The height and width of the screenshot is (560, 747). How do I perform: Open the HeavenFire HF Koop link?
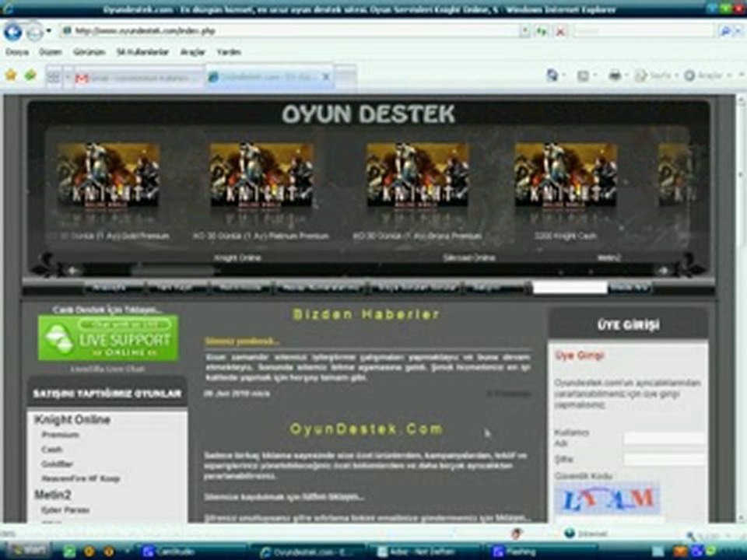[80, 478]
